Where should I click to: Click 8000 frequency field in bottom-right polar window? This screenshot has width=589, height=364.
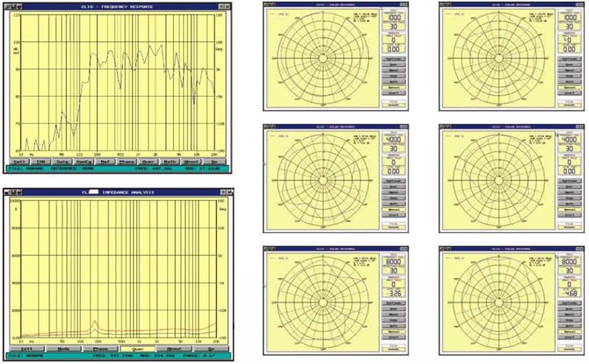click(x=569, y=262)
